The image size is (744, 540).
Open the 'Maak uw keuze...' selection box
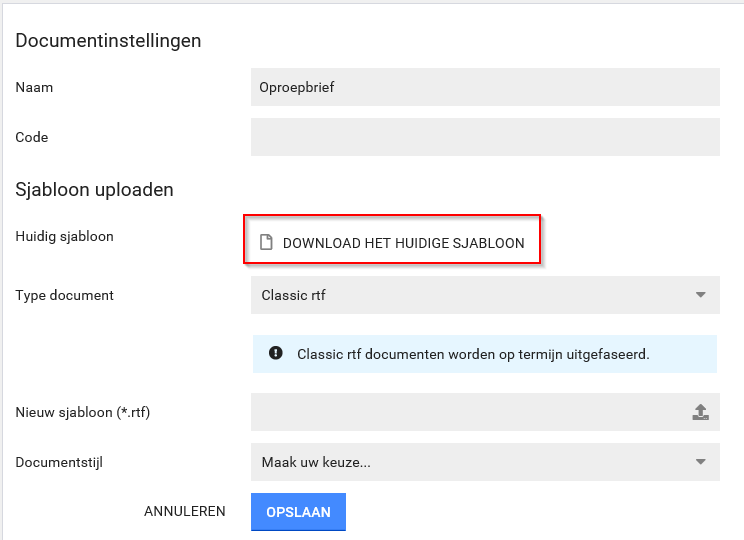(x=470, y=462)
